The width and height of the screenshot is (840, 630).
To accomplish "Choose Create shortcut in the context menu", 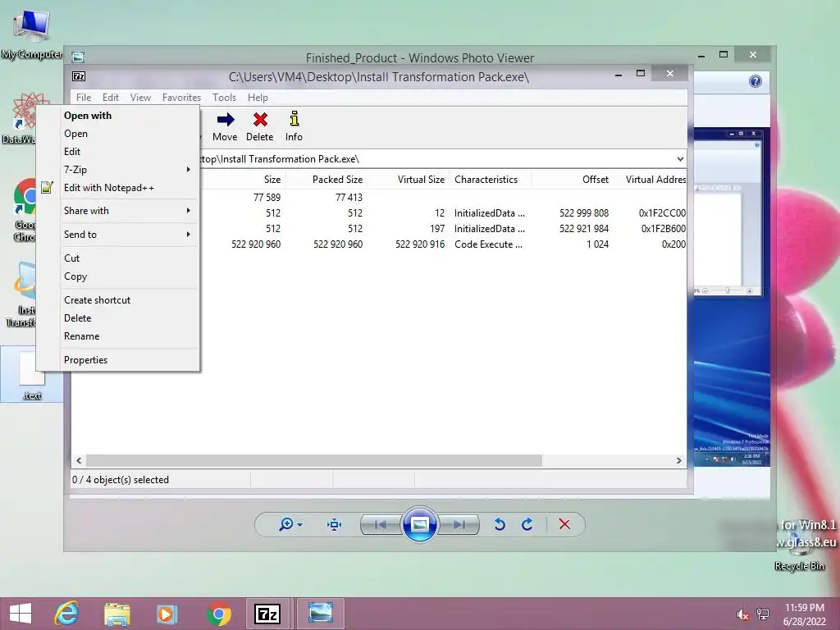I will coord(129,300).
